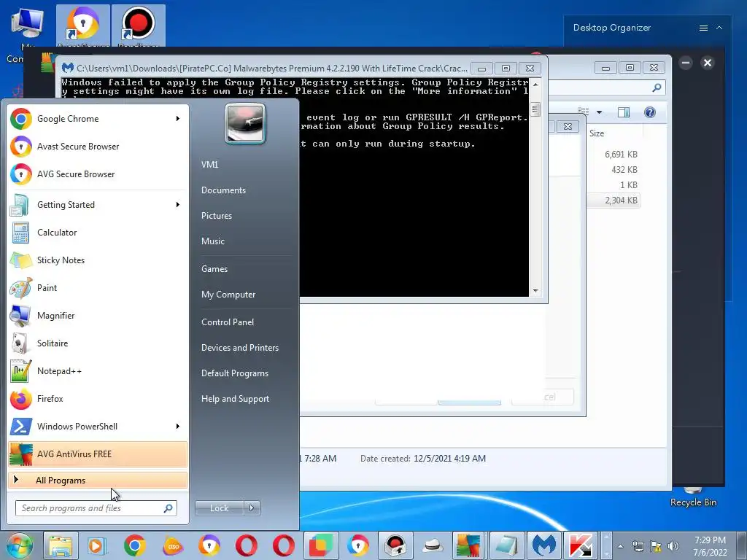Open Magnifier from the Start menu
747x560 pixels.
[98, 315]
